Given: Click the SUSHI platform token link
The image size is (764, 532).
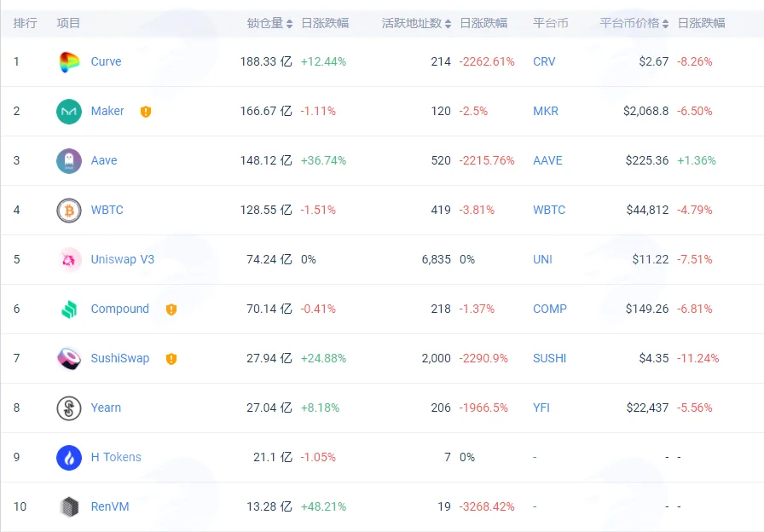Looking at the screenshot, I should (550, 359).
